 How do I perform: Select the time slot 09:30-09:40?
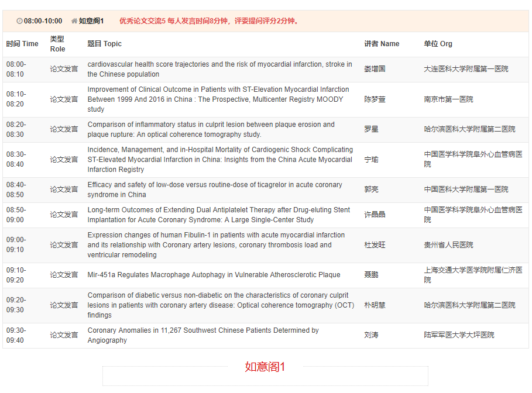(16, 336)
